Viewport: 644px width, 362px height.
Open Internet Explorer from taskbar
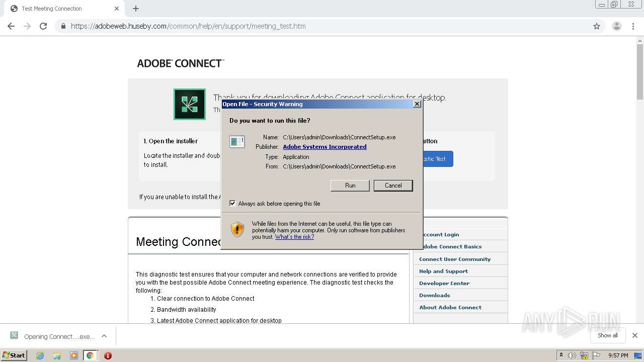[40, 355]
